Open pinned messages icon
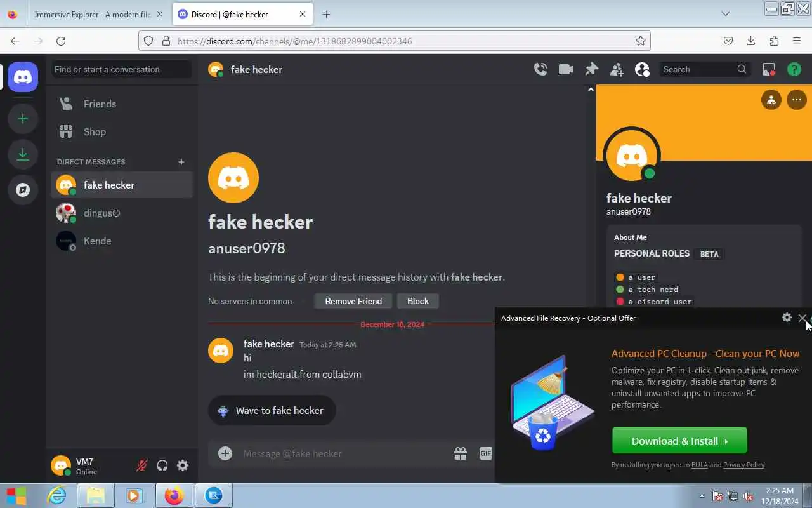Image resolution: width=812 pixels, height=508 pixels. [591, 69]
